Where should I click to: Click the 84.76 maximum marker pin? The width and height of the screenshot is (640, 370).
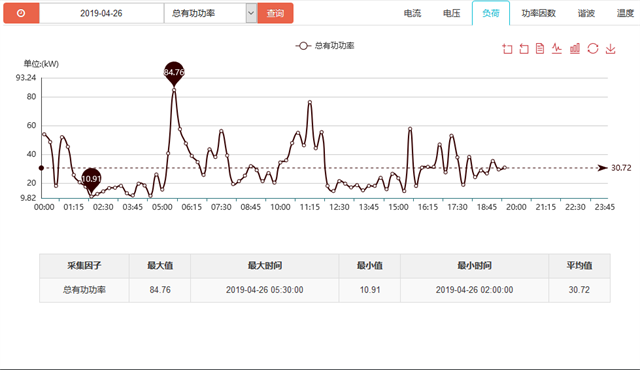[174, 73]
